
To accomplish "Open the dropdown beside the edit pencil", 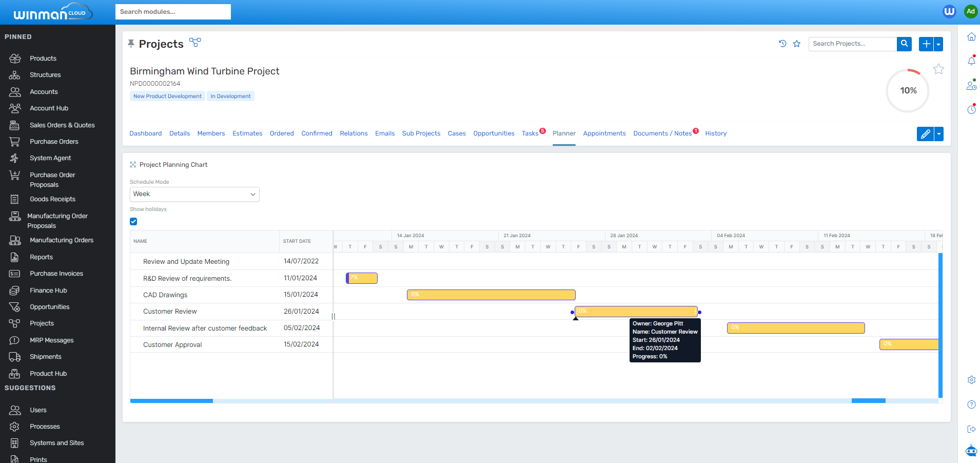I will [938, 134].
